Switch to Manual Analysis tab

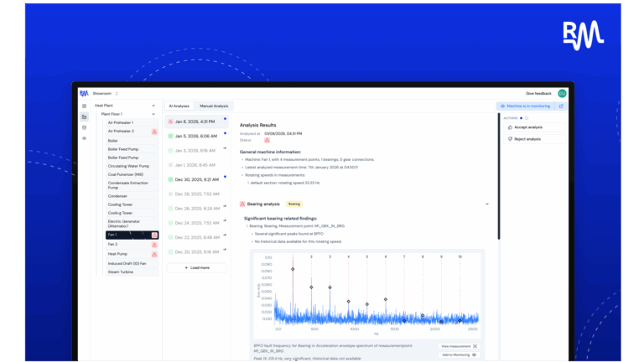(x=214, y=106)
